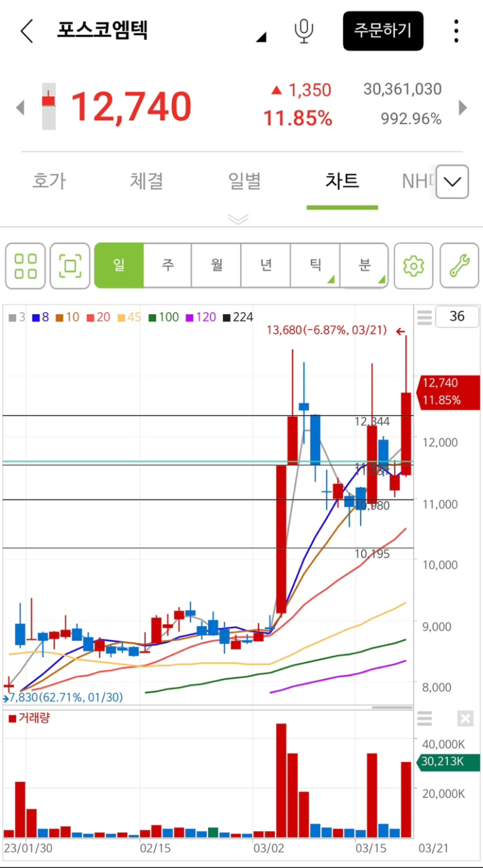Select the 차트 tab
Image resolution: width=483 pixels, height=868 pixels.
pos(342,181)
